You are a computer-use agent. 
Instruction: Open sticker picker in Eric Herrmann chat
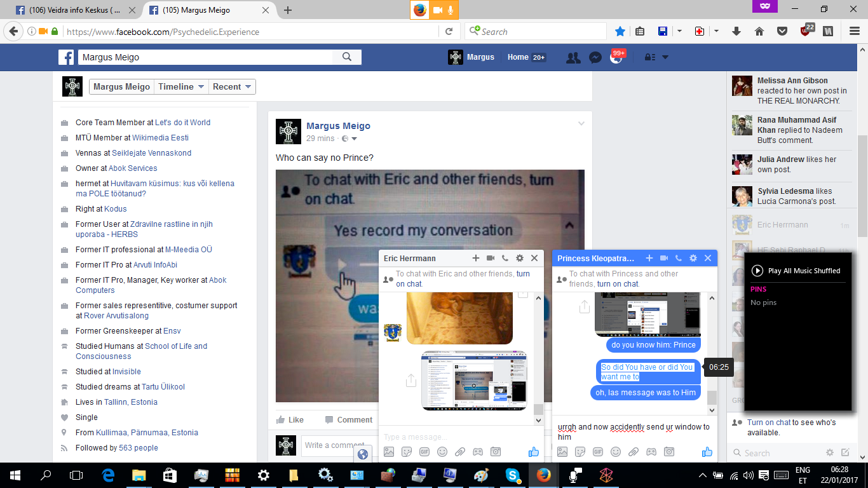(407, 452)
